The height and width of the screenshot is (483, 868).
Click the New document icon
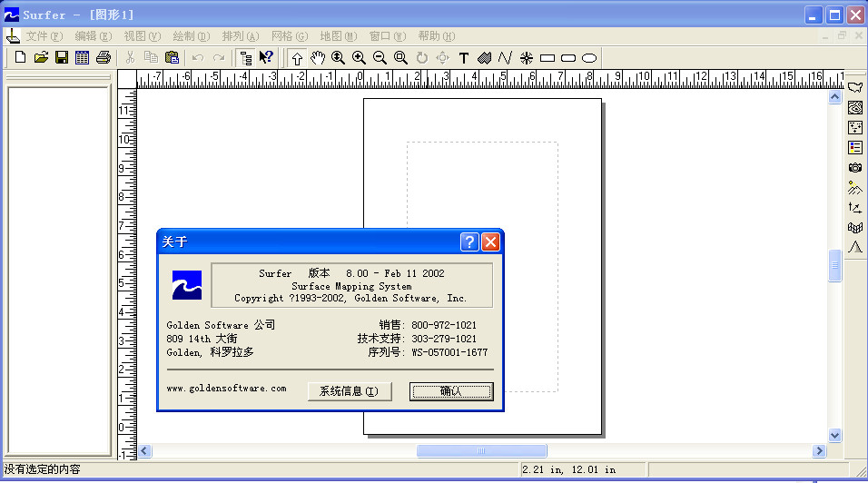coord(21,57)
